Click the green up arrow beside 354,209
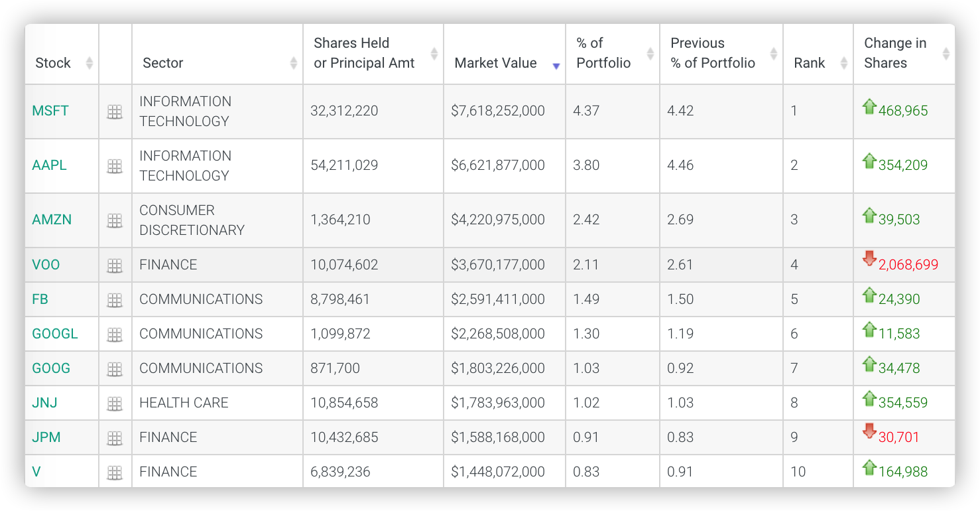 pos(869,161)
